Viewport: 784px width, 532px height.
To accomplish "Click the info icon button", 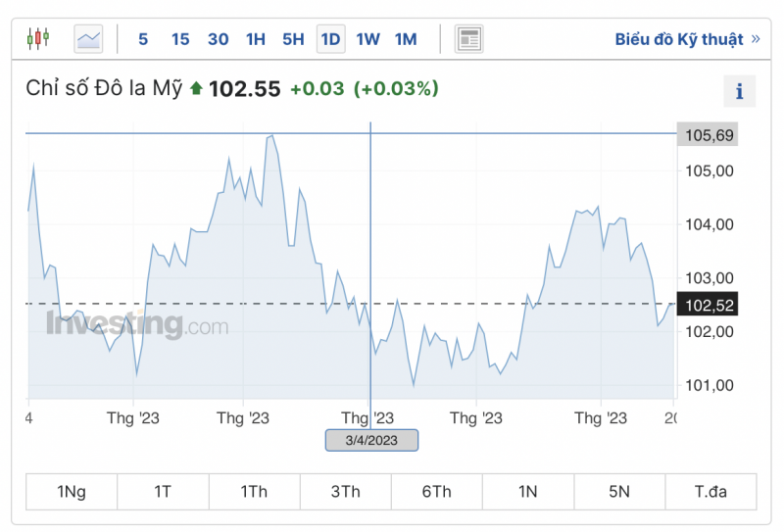I will [739, 91].
